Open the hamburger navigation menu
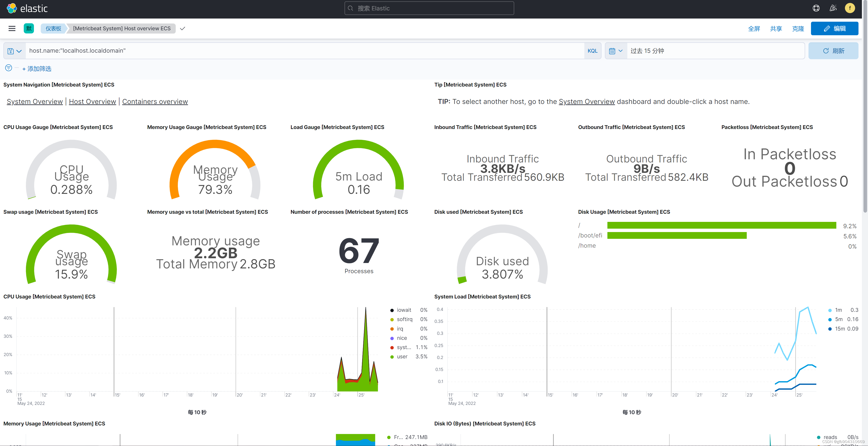868x446 pixels. click(12, 29)
